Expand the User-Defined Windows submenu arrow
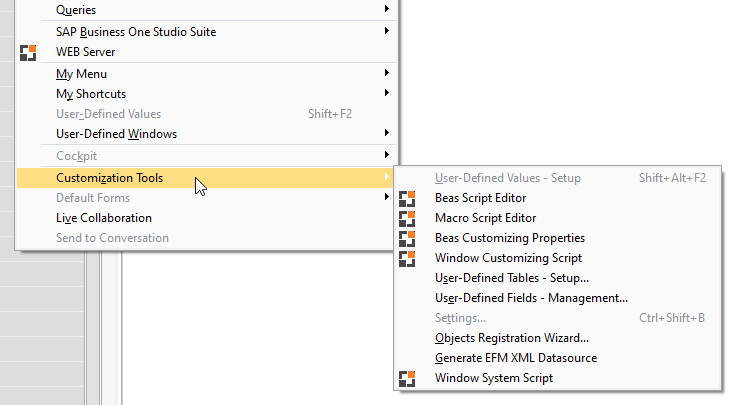The height and width of the screenshot is (405, 731). [x=387, y=133]
